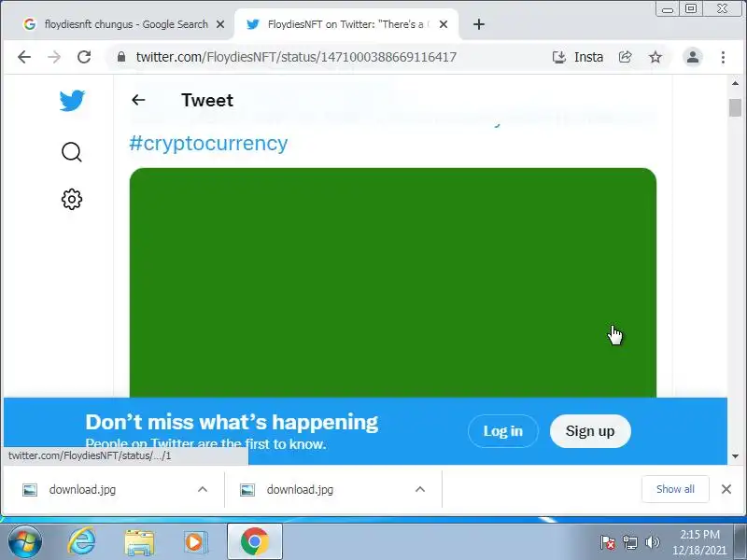This screenshot has width=747, height=560.
Task: Open Windows Explorer from taskbar
Action: [139, 542]
